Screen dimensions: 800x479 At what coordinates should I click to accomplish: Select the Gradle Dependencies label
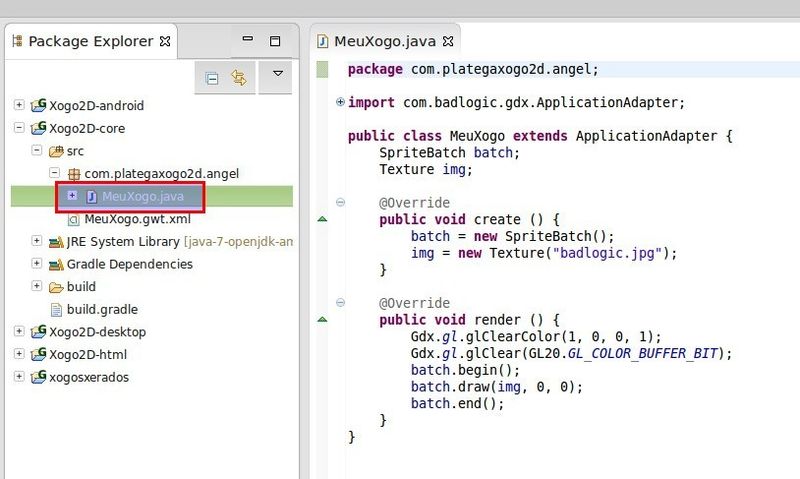tap(130, 264)
